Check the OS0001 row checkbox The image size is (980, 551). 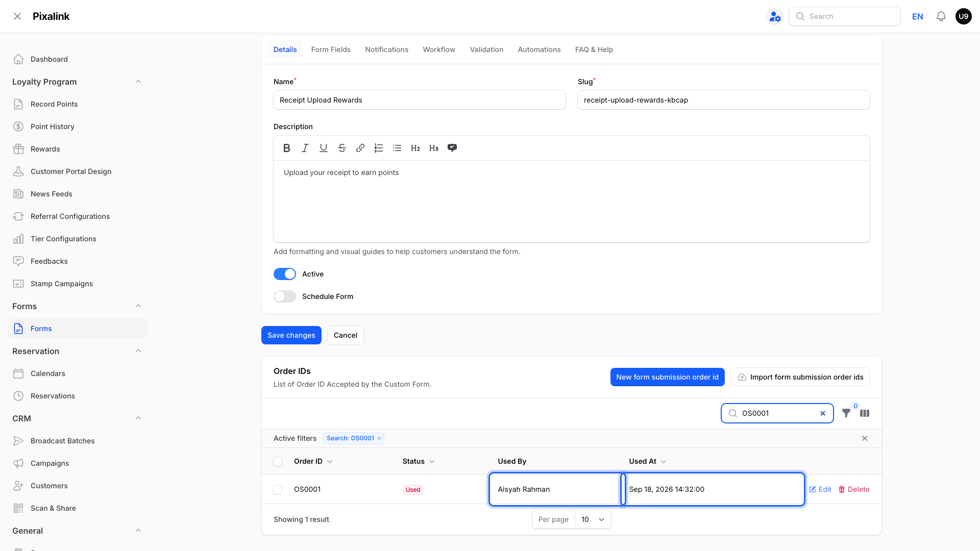coord(278,490)
